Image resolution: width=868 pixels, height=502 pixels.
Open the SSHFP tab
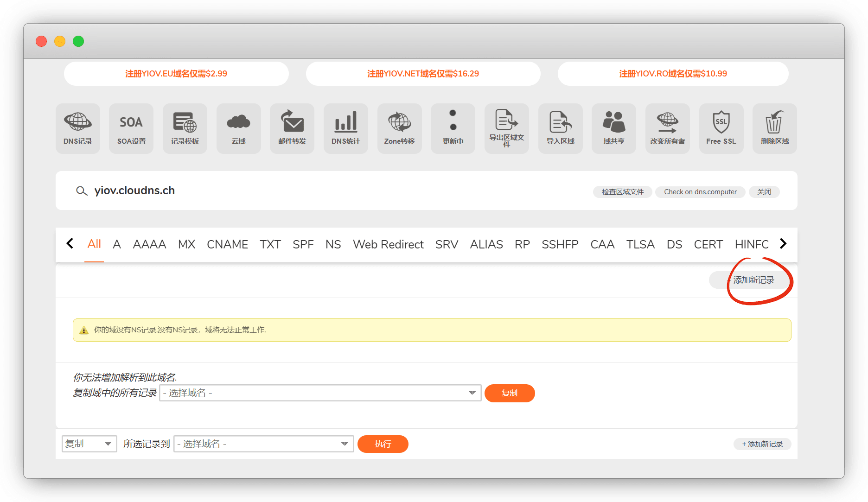(560, 244)
